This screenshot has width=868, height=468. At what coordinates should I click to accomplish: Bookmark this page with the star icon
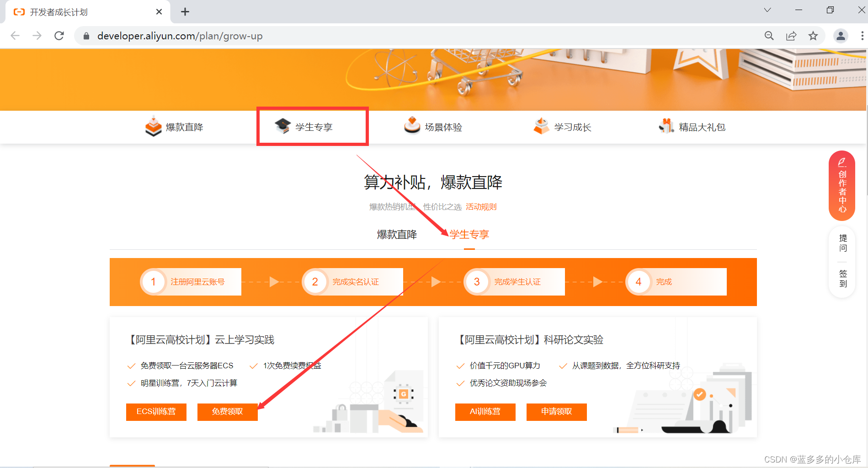pyautogui.click(x=813, y=36)
